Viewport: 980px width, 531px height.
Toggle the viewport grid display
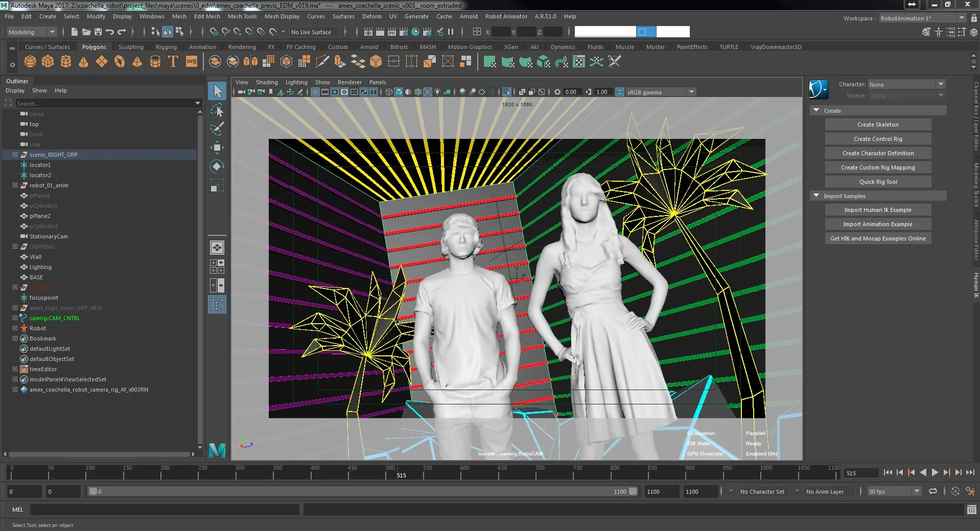315,92
